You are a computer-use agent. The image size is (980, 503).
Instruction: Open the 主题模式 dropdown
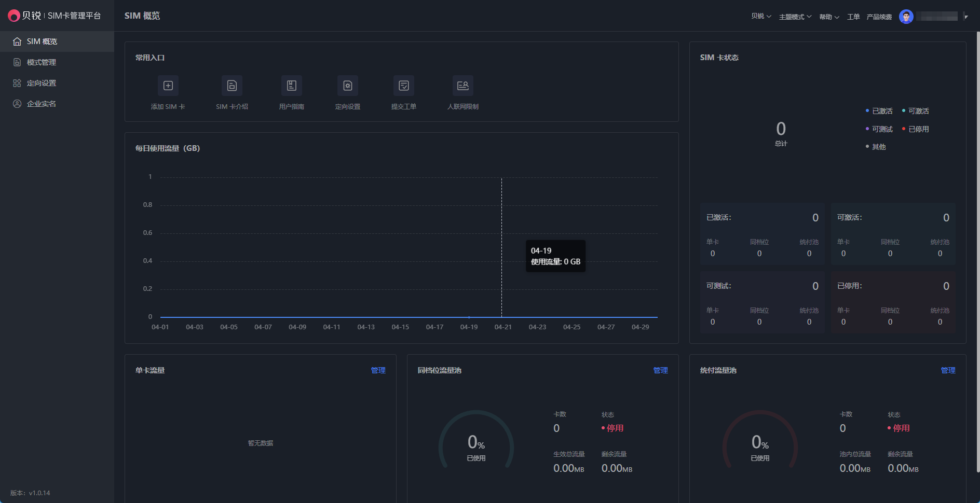(795, 17)
